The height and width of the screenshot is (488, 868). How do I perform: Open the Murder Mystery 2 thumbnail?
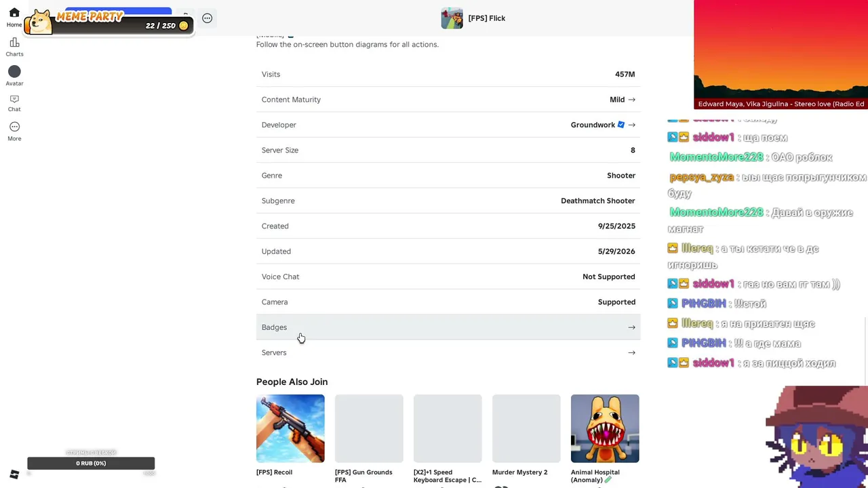pos(526,428)
